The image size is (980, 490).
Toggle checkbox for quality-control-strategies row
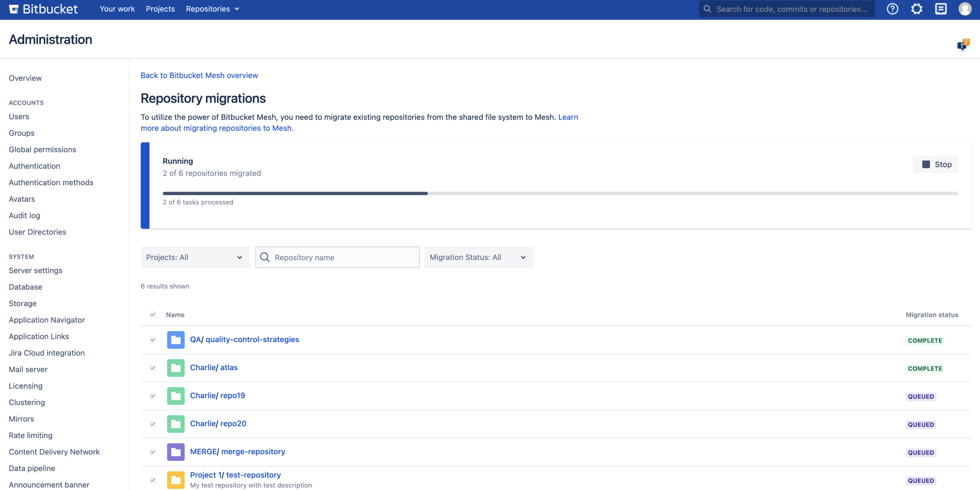tap(153, 340)
